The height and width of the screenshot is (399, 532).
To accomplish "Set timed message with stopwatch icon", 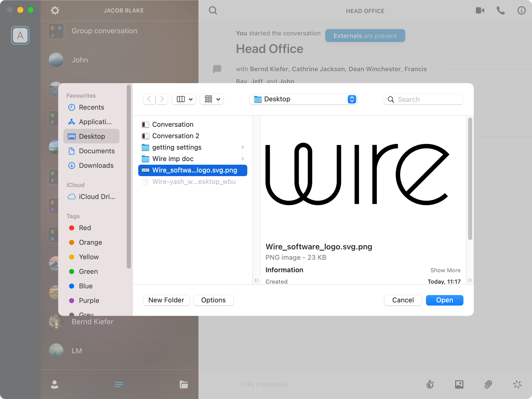I will point(430,384).
